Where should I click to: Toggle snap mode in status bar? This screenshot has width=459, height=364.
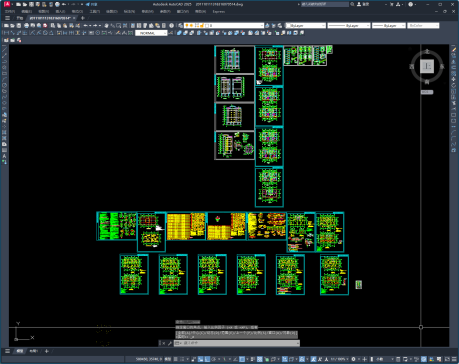coord(182,359)
